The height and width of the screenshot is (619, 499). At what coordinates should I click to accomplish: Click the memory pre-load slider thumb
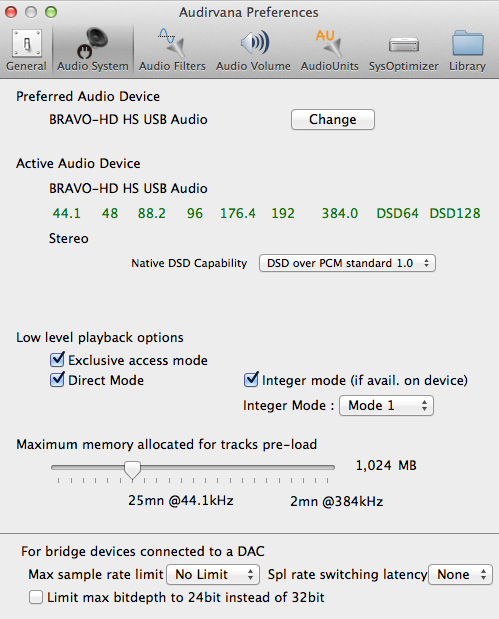click(x=132, y=470)
